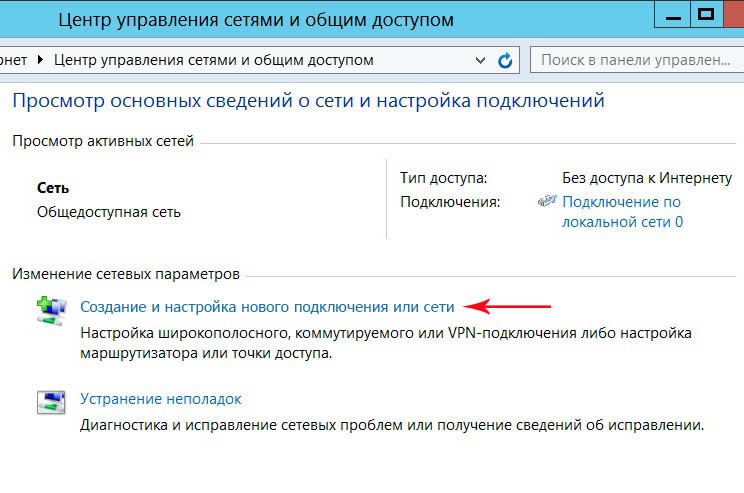Click the Просмотр активных сетей section header
The width and height of the screenshot is (744, 493).
click(x=103, y=141)
